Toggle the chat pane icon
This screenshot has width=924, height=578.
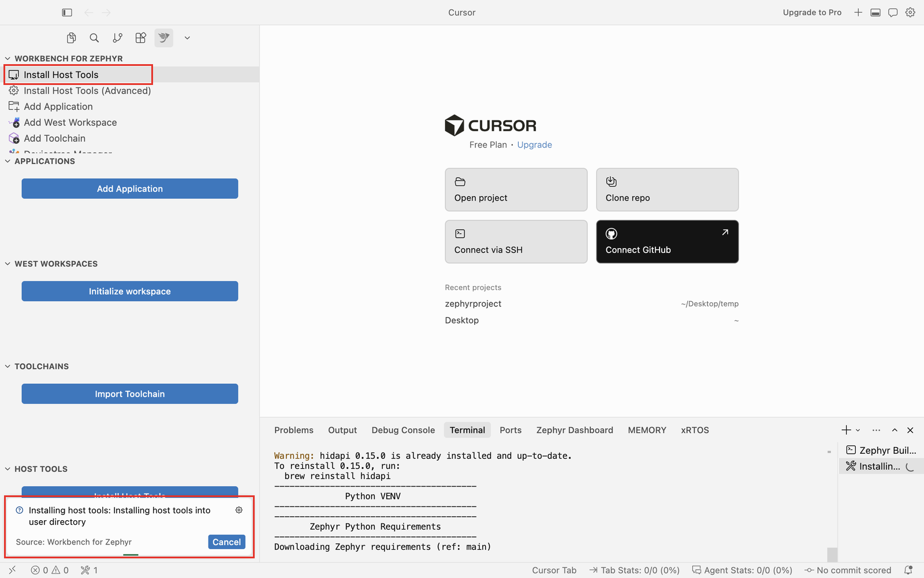coord(893,12)
